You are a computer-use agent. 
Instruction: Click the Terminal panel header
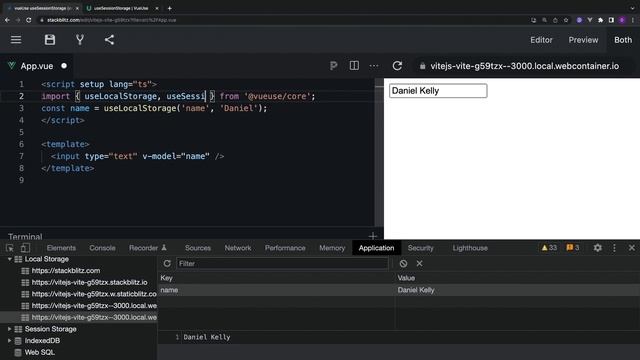pyautogui.click(x=25, y=237)
